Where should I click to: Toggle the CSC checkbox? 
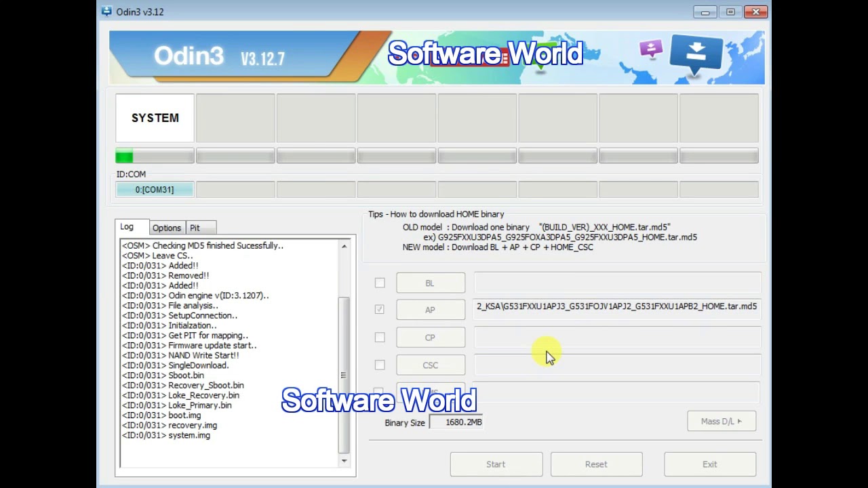380,365
